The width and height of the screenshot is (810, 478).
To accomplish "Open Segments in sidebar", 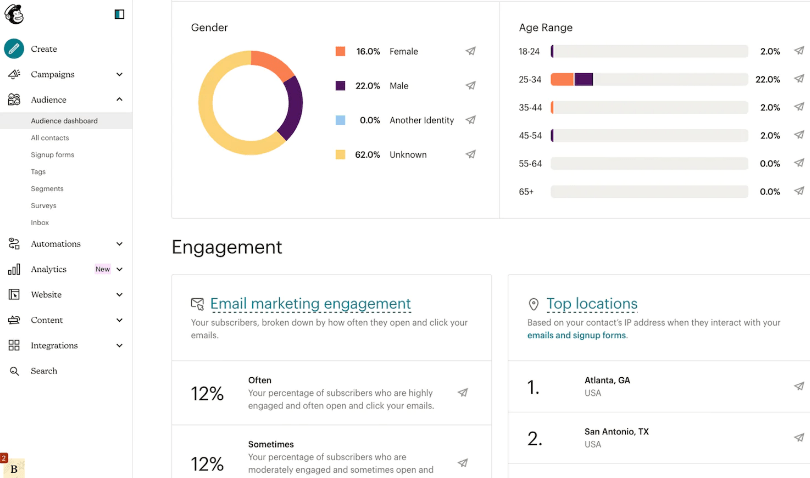I will pos(47,189).
